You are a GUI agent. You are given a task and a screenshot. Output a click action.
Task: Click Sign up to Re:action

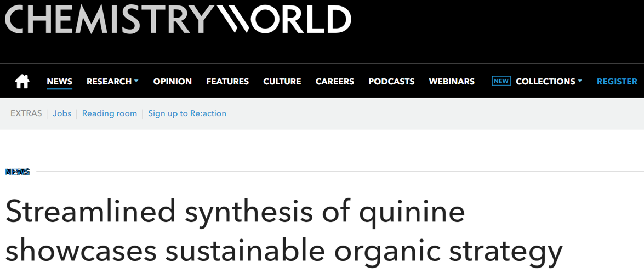point(187,113)
